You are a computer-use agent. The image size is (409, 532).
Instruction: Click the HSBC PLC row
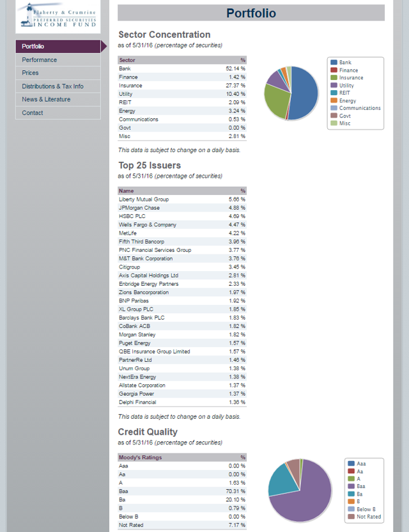point(182,216)
